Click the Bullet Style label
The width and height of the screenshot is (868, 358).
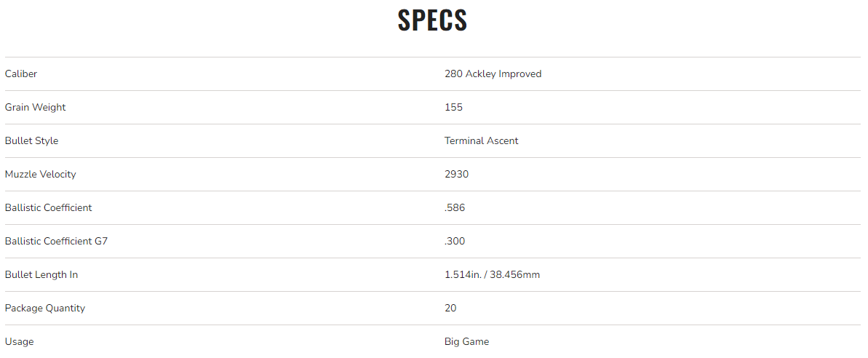pos(31,140)
